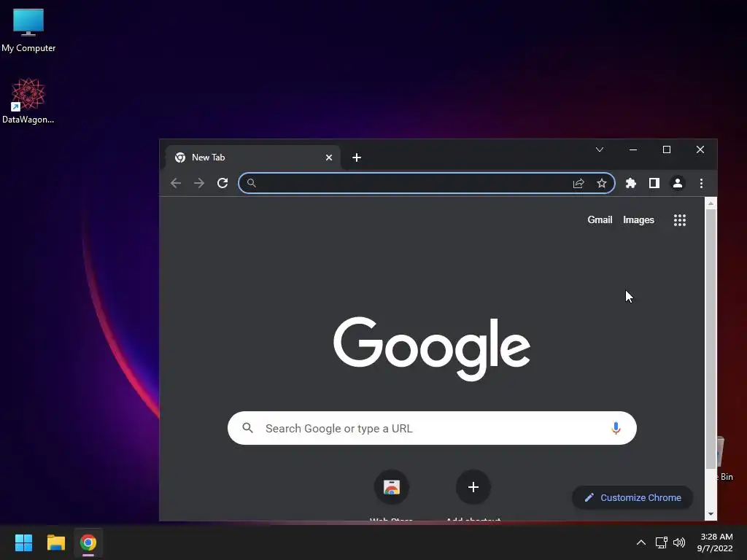747x560 pixels.
Task: Go back using the browser back arrow
Action: 176,183
